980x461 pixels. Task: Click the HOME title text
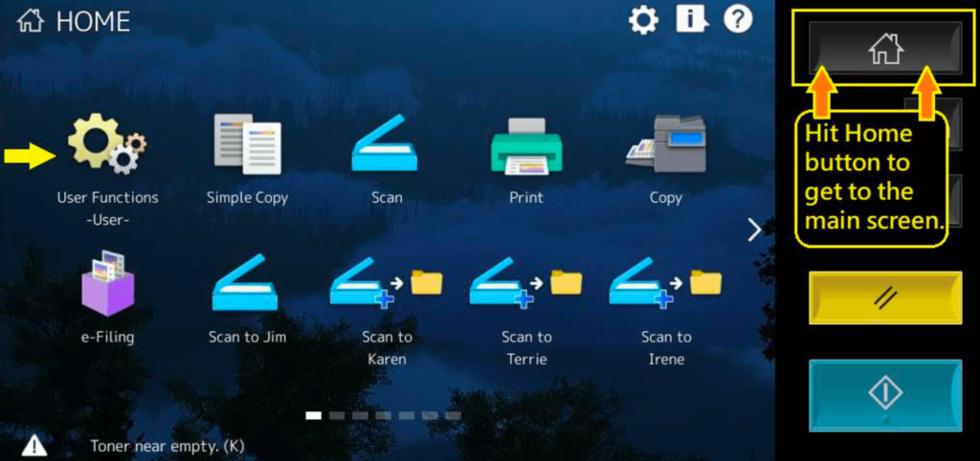pos(93,22)
